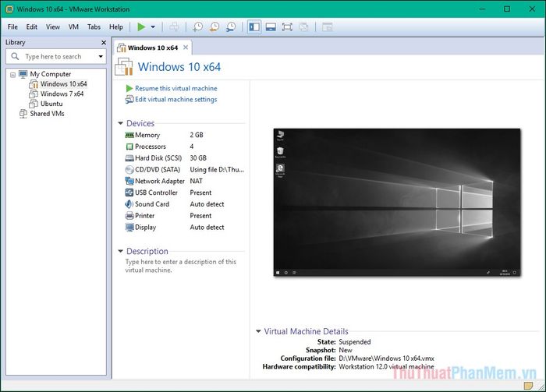546x392 pixels.
Task: Click the Network Adapter value NAT
Action: click(x=196, y=181)
